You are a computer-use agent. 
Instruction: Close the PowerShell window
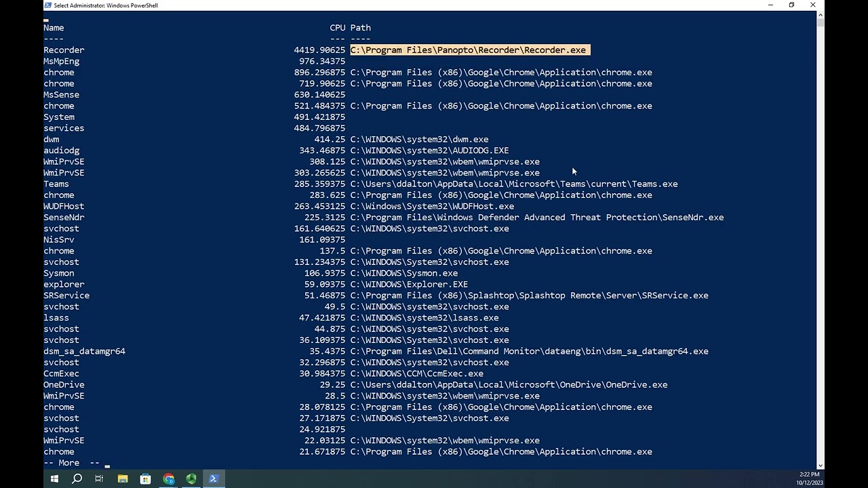[x=812, y=5]
